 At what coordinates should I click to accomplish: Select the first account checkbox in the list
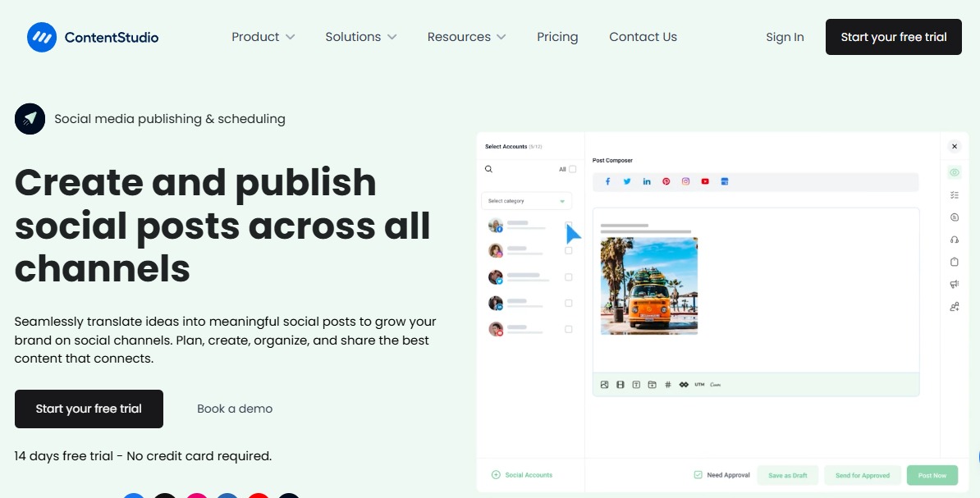(x=568, y=225)
